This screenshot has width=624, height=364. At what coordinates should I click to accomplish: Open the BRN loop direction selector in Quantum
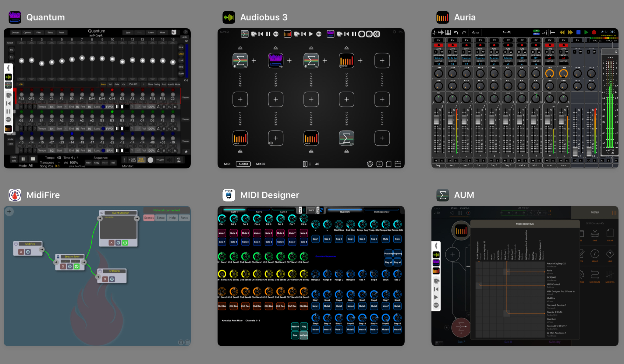pos(109,150)
